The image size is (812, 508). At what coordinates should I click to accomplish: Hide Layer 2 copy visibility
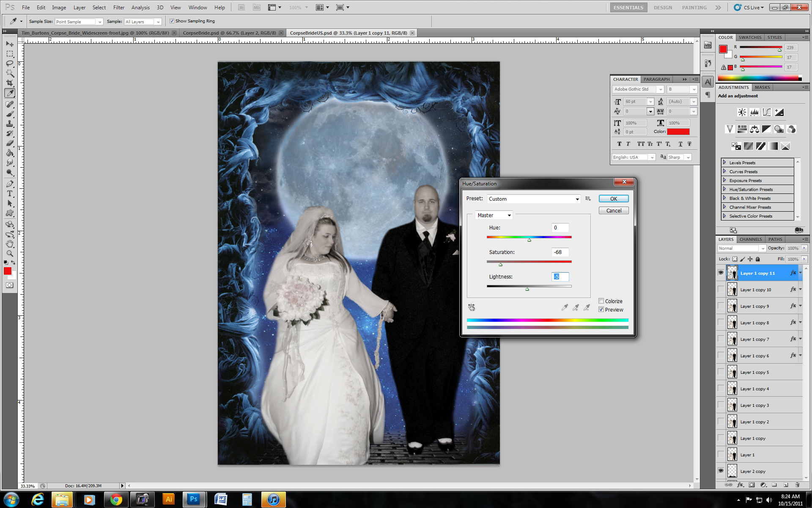coord(721,471)
